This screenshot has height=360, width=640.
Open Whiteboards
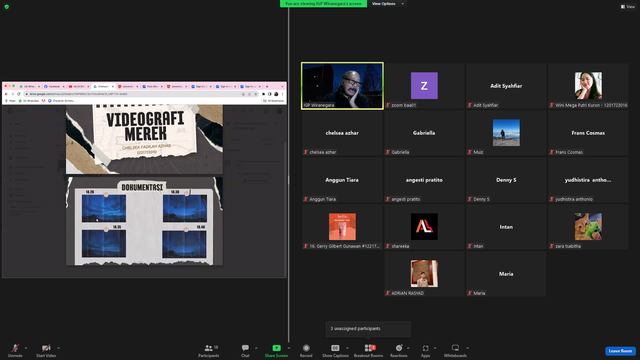[x=455, y=350]
